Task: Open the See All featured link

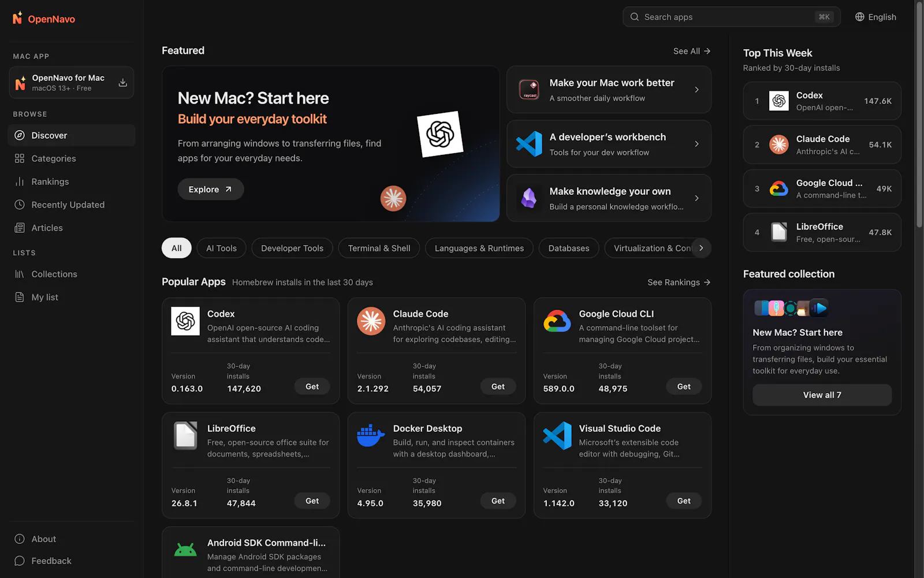Action: (692, 51)
